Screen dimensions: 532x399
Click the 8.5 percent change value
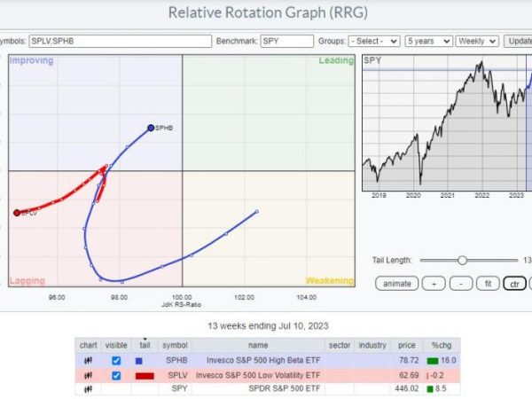click(x=441, y=388)
